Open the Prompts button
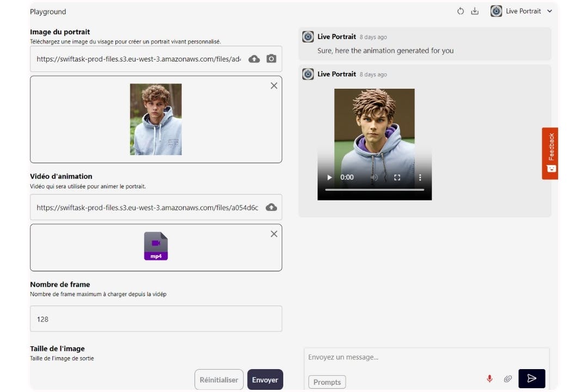This screenshot has width=588, height=392. click(327, 382)
